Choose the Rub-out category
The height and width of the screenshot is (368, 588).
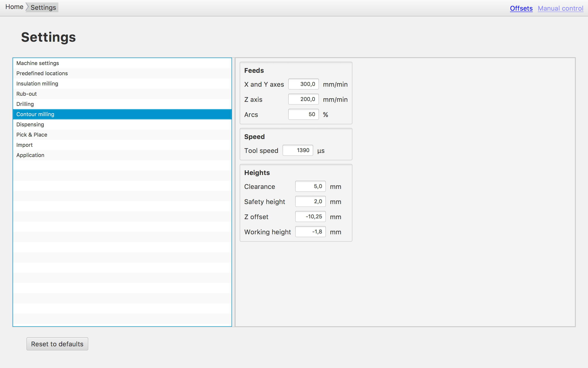[x=122, y=94]
